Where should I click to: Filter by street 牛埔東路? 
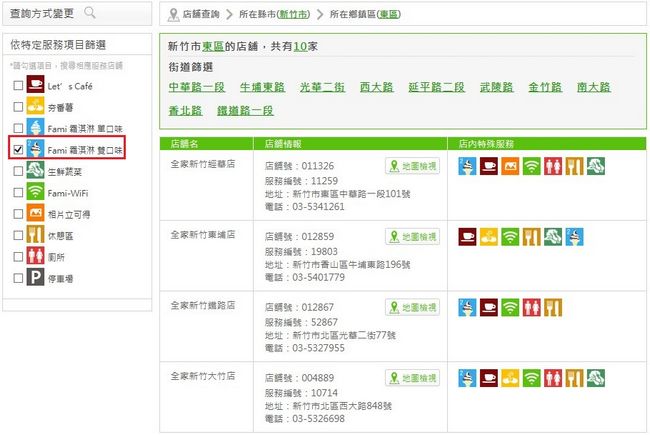pyautogui.click(x=262, y=87)
